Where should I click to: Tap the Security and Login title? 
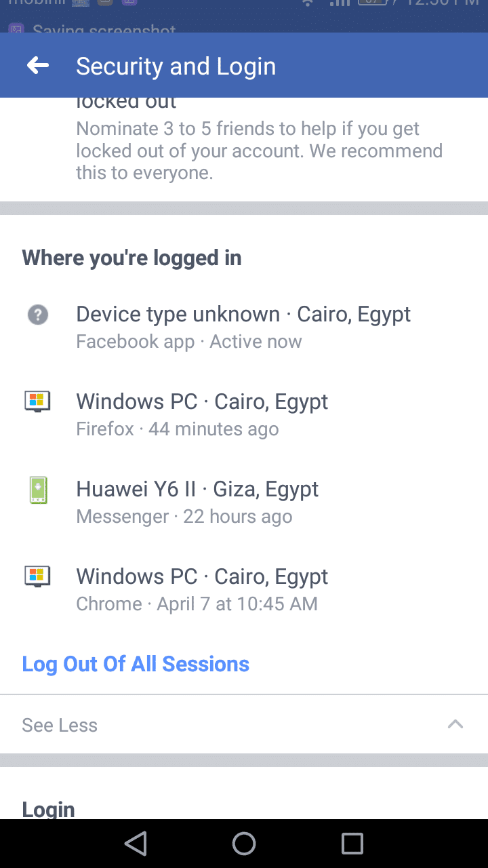point(176,66)
